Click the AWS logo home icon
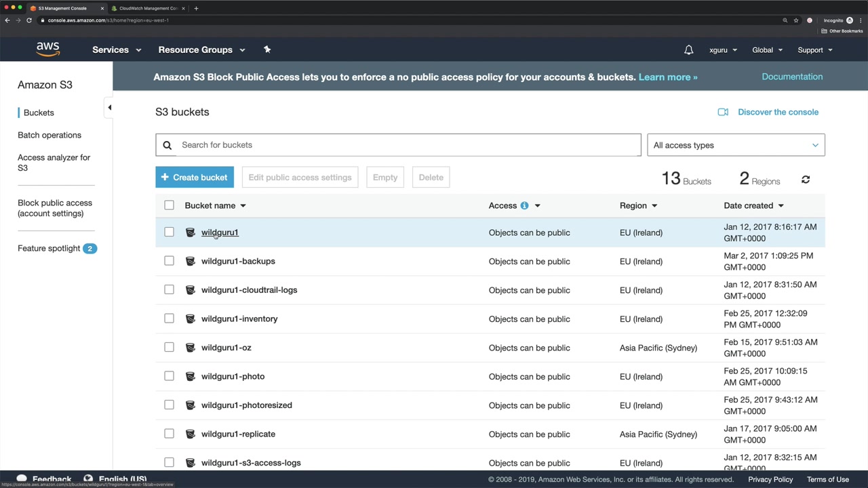Screen dimensions: 868x488 48,49
